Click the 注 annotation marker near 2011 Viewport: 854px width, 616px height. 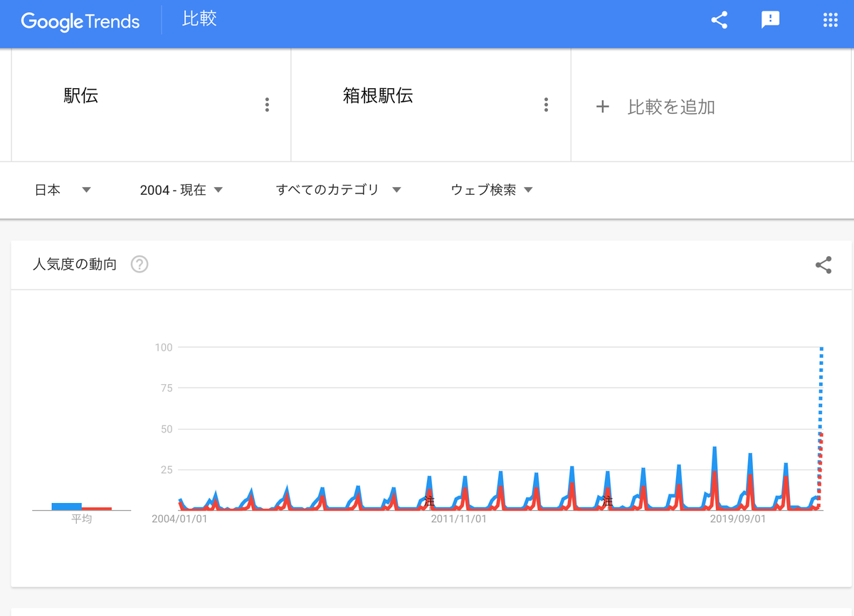point(430,500)
